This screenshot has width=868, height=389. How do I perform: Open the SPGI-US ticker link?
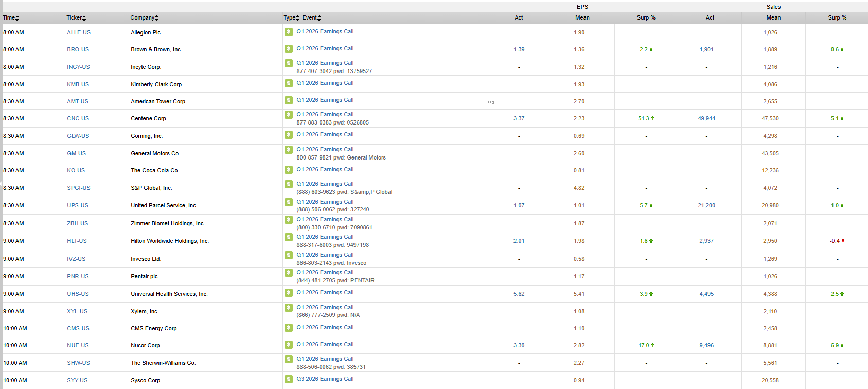(x=78, y=188)
